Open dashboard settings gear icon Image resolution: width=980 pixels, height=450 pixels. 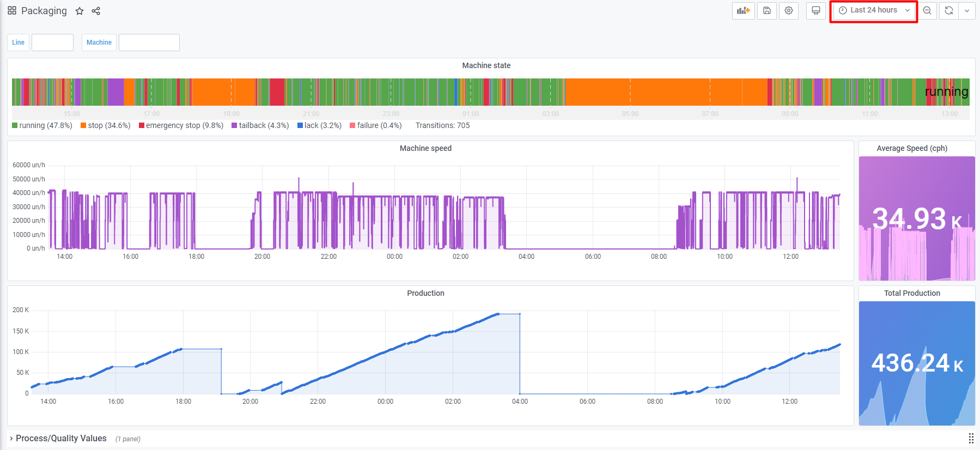click(x=788, y=10)
